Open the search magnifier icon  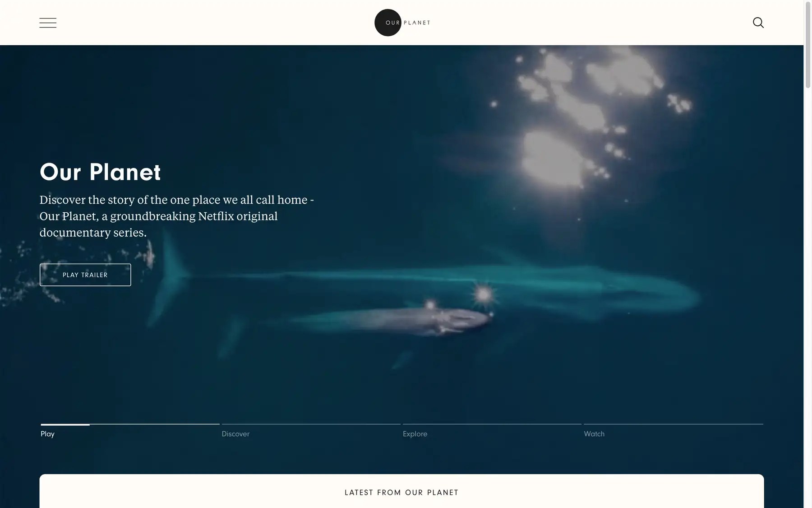(x=758, y=23)
